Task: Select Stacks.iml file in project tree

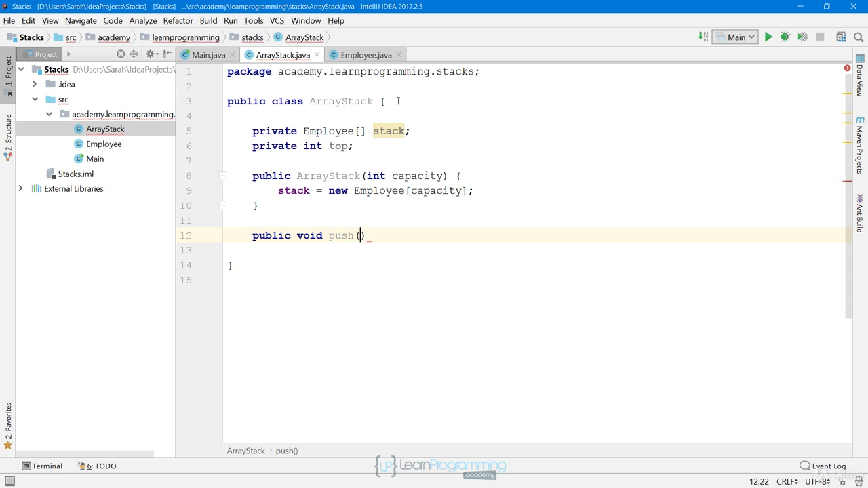Action: pos(75,174)
